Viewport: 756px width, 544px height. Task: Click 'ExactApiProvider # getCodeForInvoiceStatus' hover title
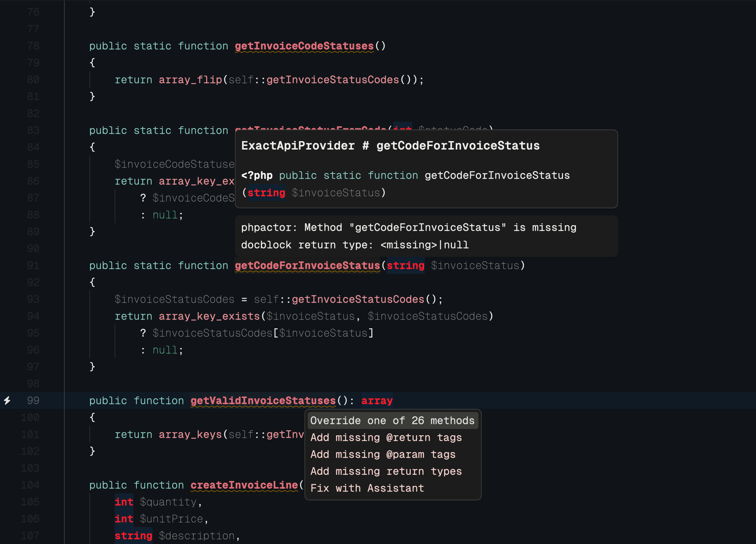coord(390,146)
